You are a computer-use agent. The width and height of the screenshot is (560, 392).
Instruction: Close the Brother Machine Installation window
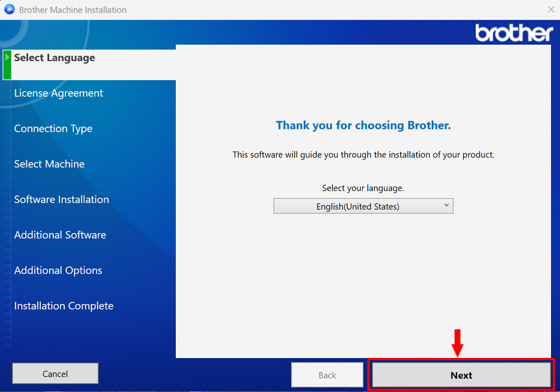[551, 10]
